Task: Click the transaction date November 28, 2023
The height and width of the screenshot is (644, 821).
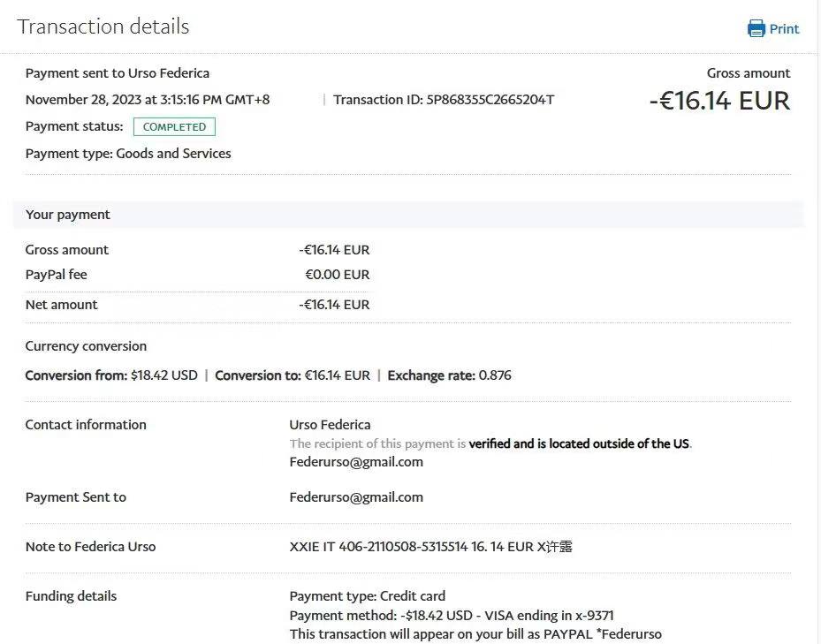Action: pyautogui.click(x=148, y=100)
